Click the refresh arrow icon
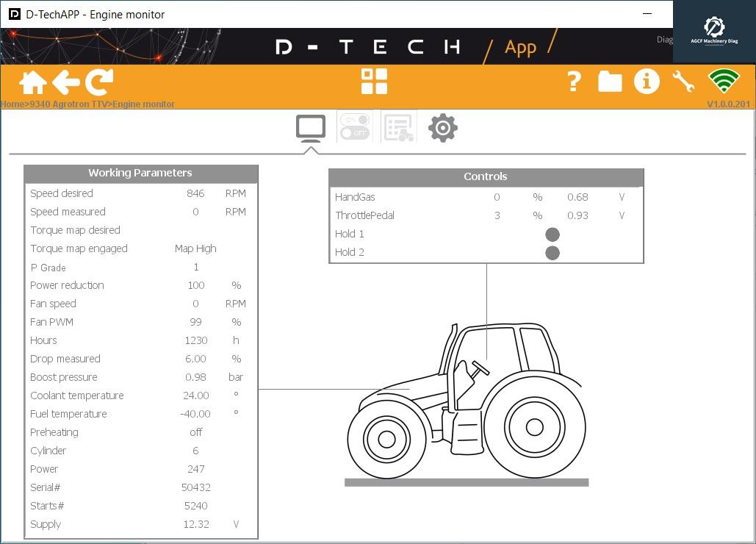756x544 pixels. [x=98, y=82]
